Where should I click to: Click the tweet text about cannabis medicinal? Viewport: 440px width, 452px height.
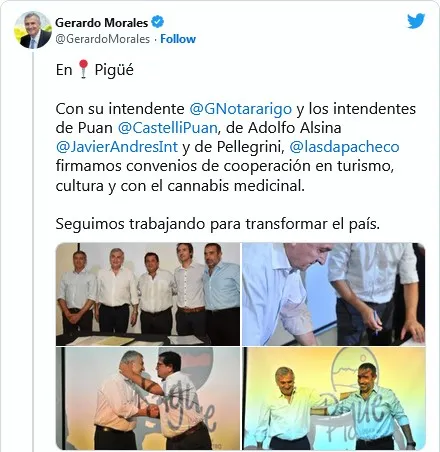pos(180,186)
